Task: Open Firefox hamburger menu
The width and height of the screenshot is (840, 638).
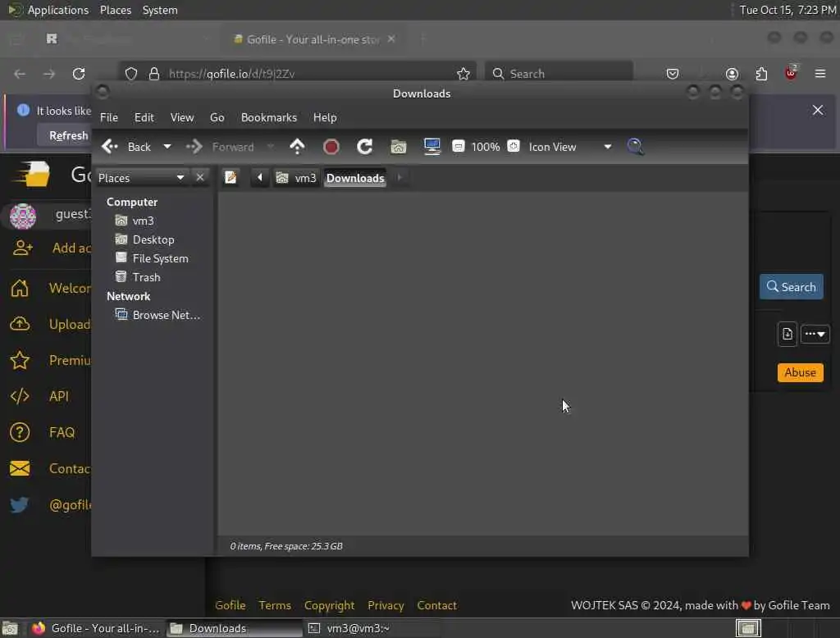Action: pyautogui.click(x=820, y=73)
